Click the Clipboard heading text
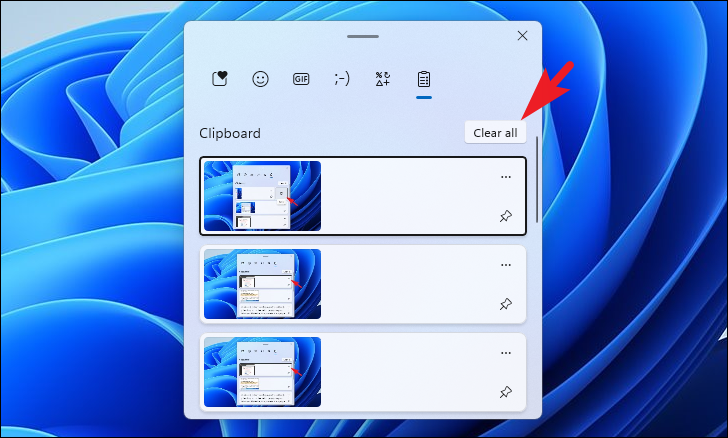This screenshot has width=728, height=438. tap(230, 133)
